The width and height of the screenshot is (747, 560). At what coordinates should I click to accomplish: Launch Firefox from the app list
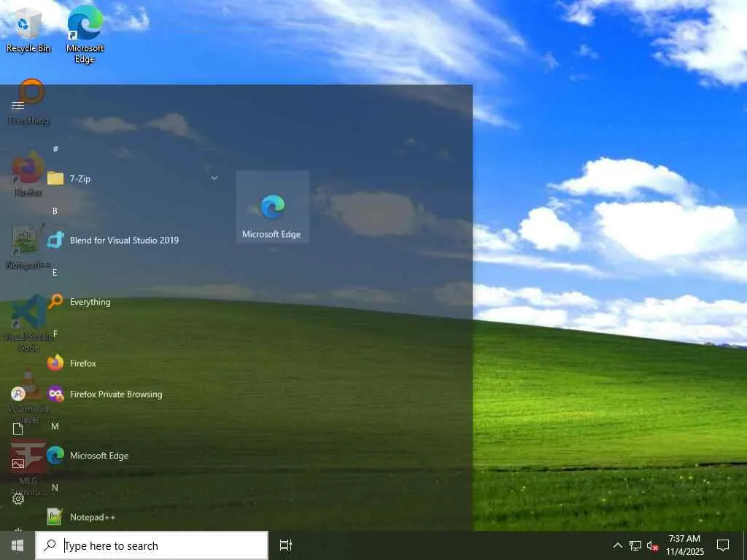point(133,363)
